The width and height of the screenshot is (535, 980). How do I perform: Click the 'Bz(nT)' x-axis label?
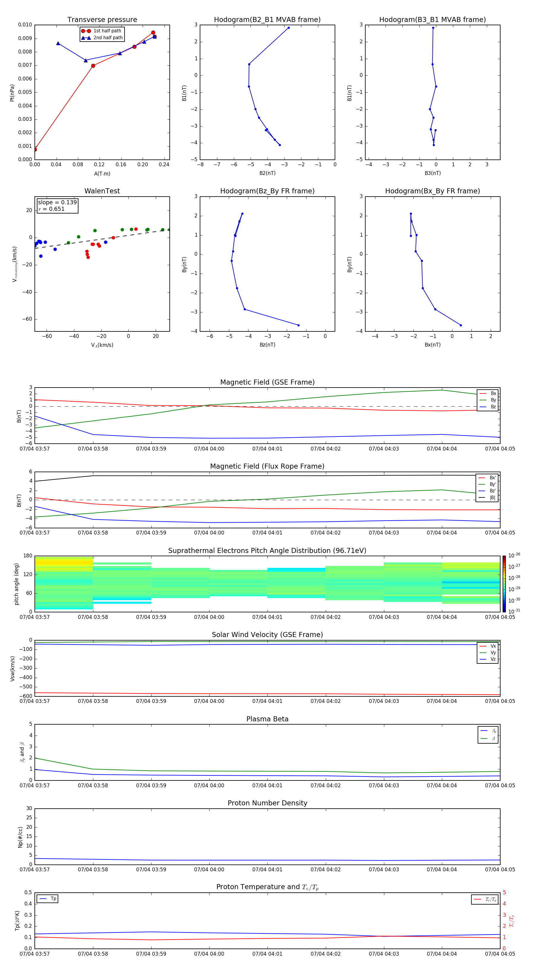click(x=267, y=345)
